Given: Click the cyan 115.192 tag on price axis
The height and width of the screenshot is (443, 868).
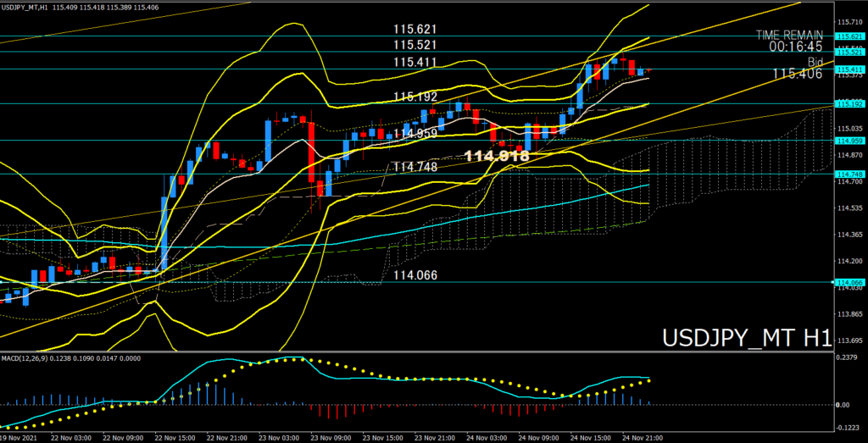Looking at the screenshot, I should 849,103.
